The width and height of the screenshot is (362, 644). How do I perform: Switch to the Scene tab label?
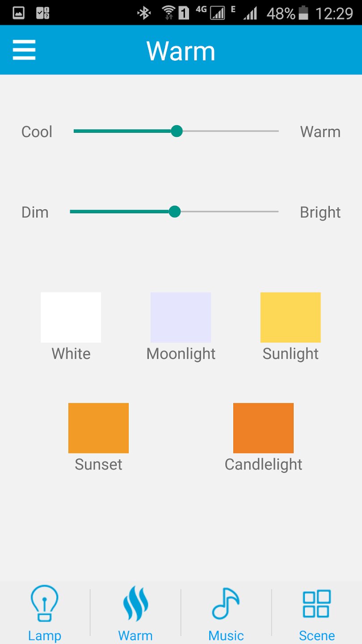tap(316, 636)
